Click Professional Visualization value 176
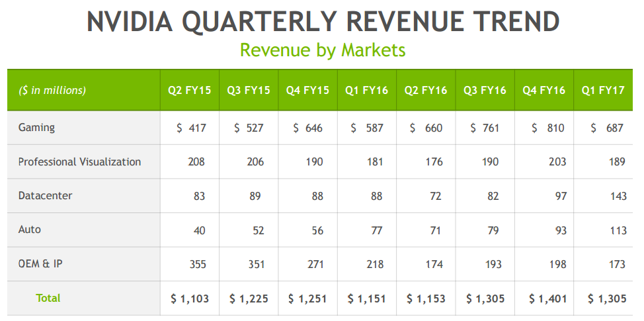 coord(434,162)
